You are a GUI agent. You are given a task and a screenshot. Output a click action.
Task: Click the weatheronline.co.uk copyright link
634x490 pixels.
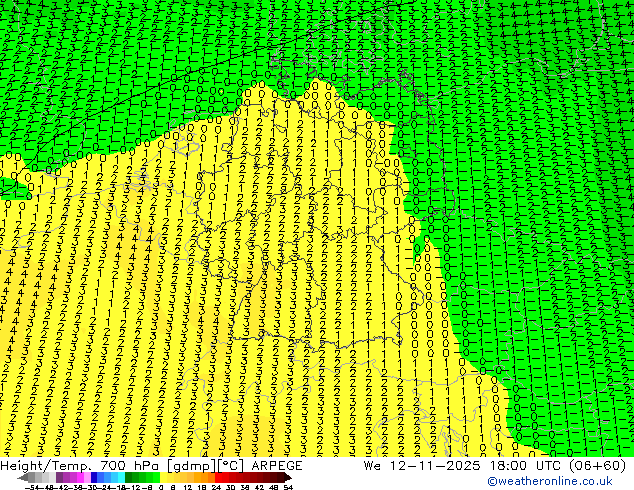[549, 481]
